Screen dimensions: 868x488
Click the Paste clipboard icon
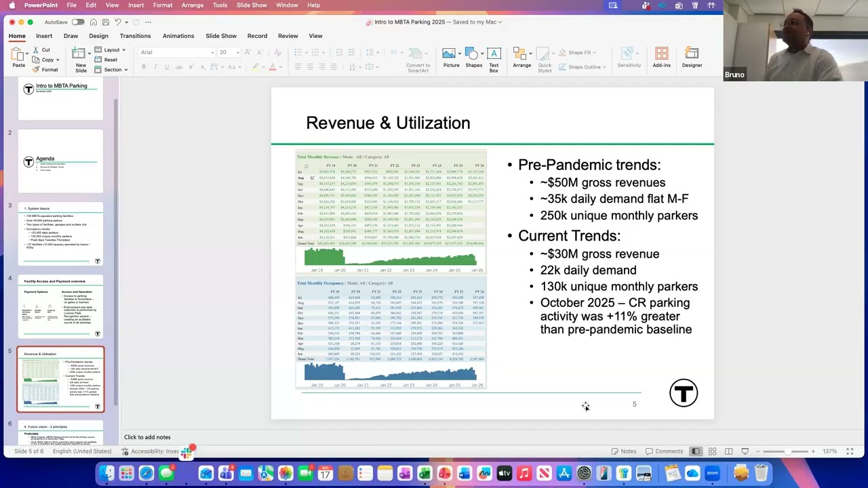tap(18, 54)
